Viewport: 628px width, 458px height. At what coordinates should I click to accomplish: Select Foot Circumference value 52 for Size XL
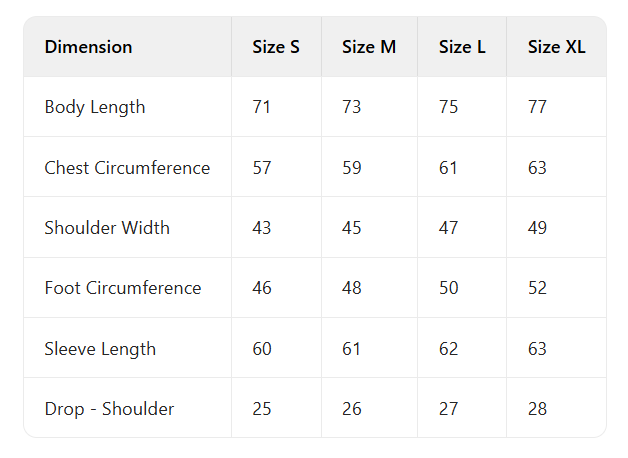tap(537, 288)
